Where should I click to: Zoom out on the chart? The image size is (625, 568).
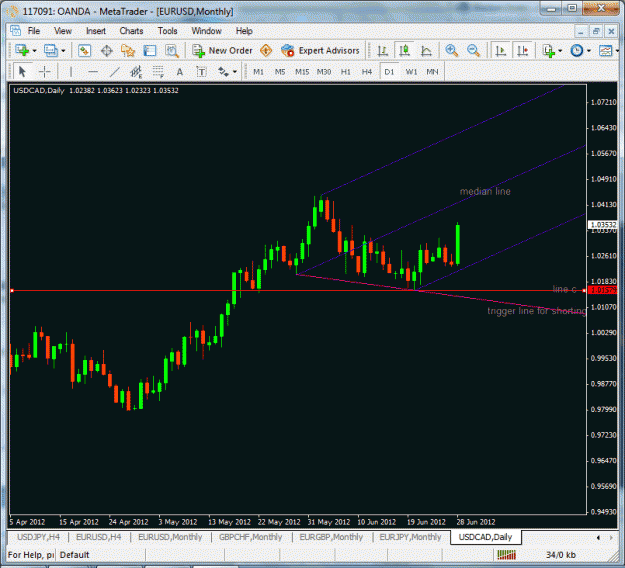click(x=473, y=51)
